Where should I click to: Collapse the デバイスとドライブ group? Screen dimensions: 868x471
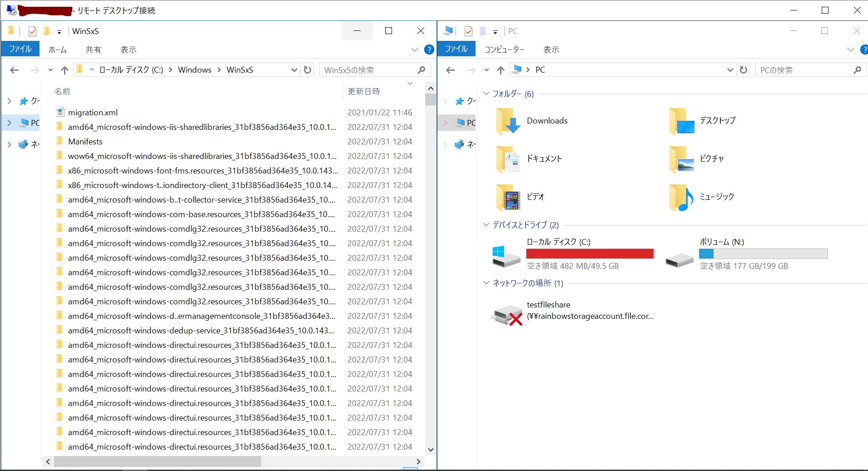pos(486,225)
